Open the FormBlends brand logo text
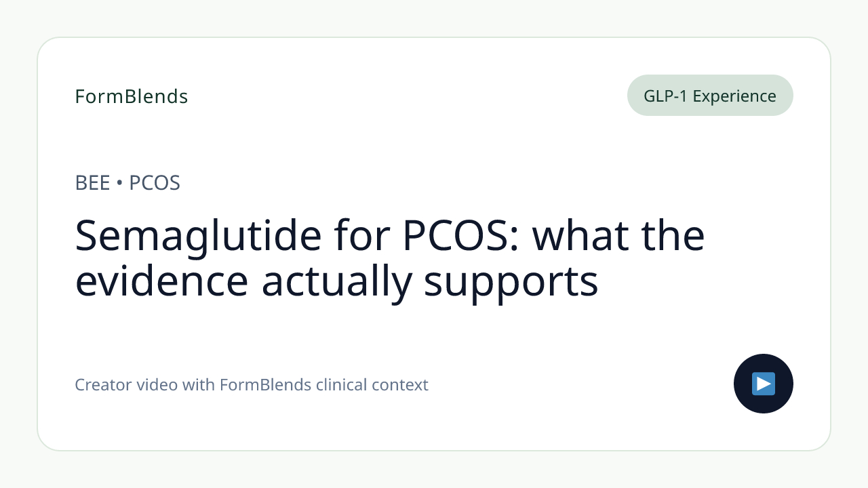This screenshot has width=868, height=488. [x=132, y=97]
